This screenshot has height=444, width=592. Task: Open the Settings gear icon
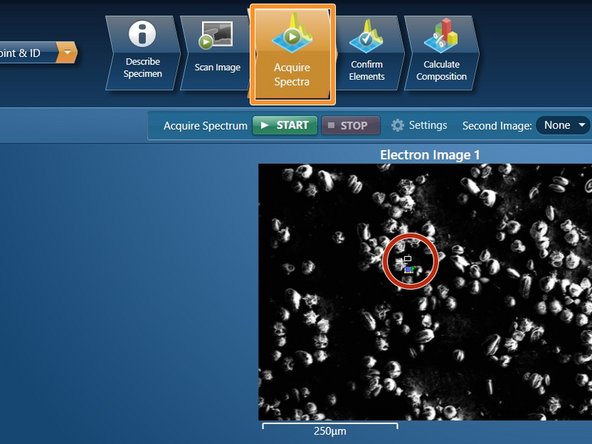click(398, 125)
